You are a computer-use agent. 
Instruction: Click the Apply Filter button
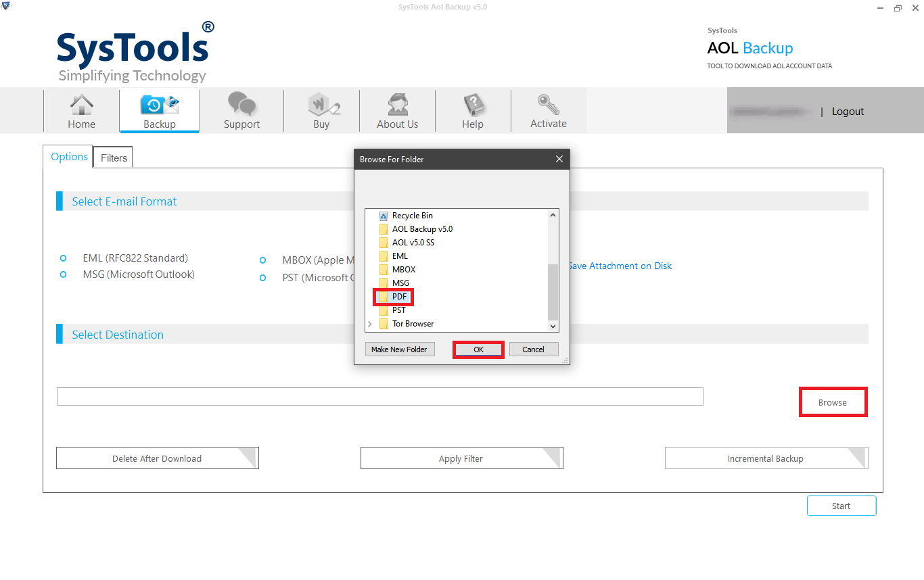(x=461, y=458)
